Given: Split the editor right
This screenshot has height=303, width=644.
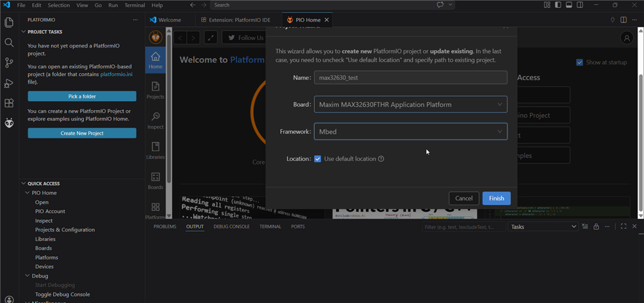Looking at the screenshot, I should point(623,20).
